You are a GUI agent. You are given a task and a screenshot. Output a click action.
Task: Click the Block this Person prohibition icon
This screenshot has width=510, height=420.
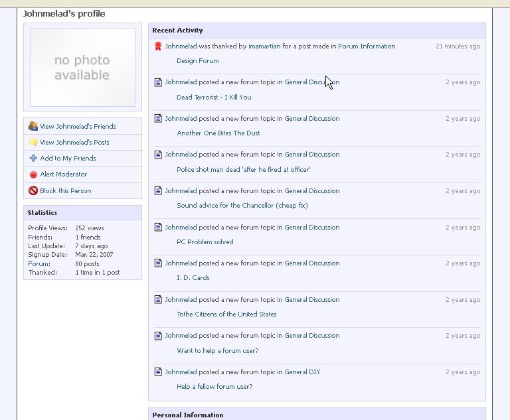pos(33,190)
